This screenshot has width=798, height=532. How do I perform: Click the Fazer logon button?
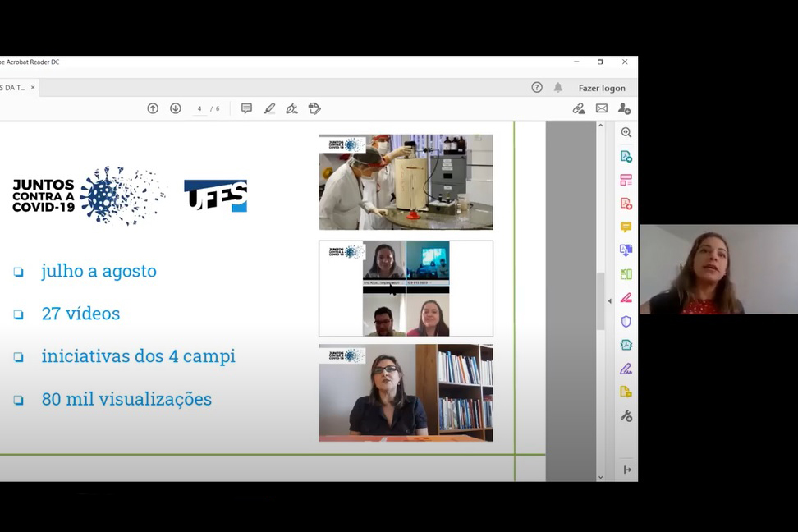click(x=602, y=88)
